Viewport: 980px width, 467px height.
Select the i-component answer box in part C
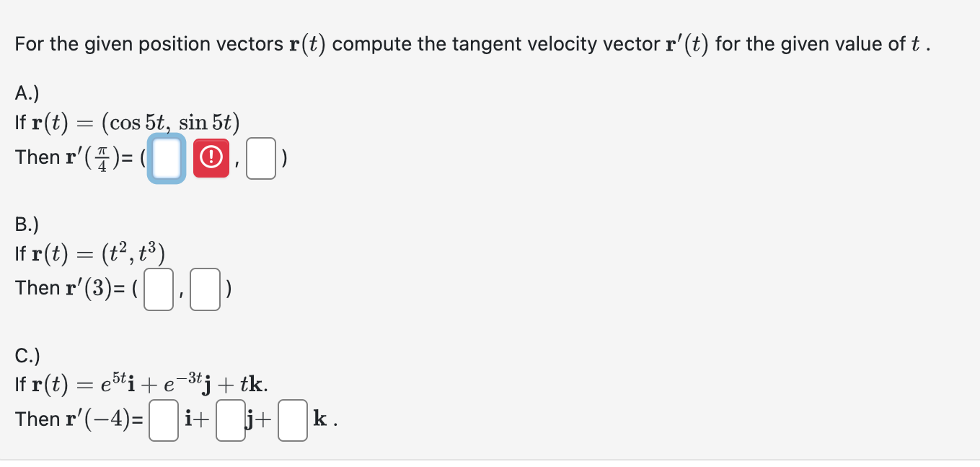tap(163, 420)
